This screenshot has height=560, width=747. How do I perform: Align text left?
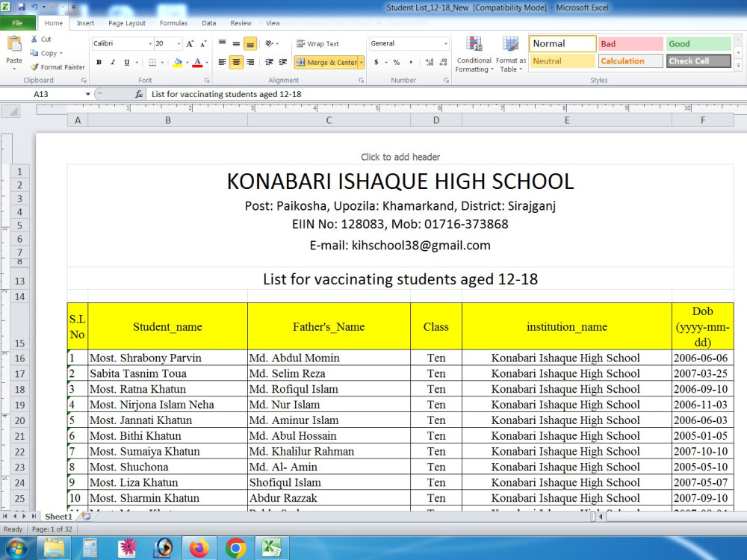tap(223, 62)
